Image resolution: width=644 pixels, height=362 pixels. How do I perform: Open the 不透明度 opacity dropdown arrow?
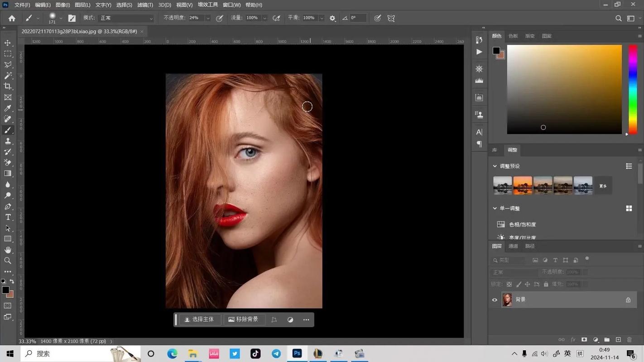[x=207, y=18]
